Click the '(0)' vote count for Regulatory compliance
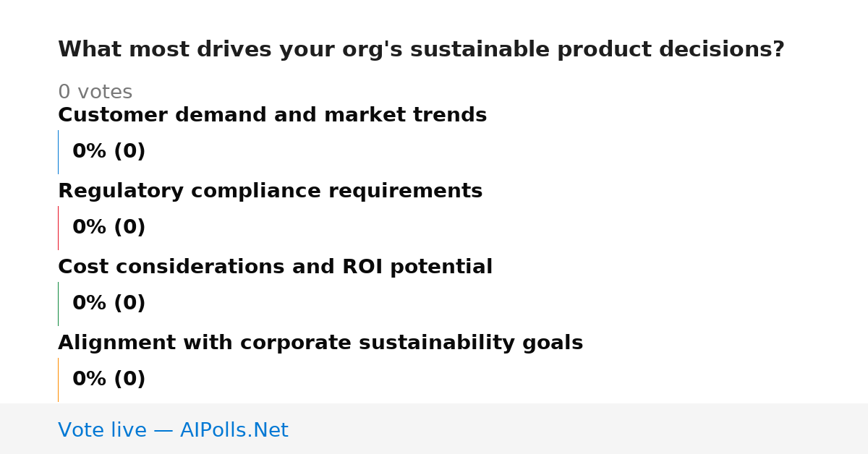The height and width of the screenshot is (454, 868). click(x=129, y=228)
